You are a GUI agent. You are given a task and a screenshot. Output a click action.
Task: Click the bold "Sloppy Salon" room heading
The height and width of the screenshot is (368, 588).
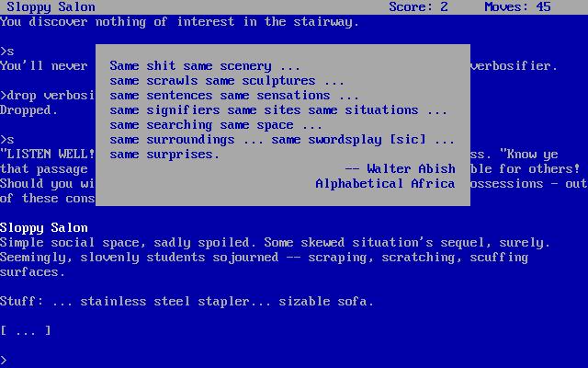[x=44, y=227]
